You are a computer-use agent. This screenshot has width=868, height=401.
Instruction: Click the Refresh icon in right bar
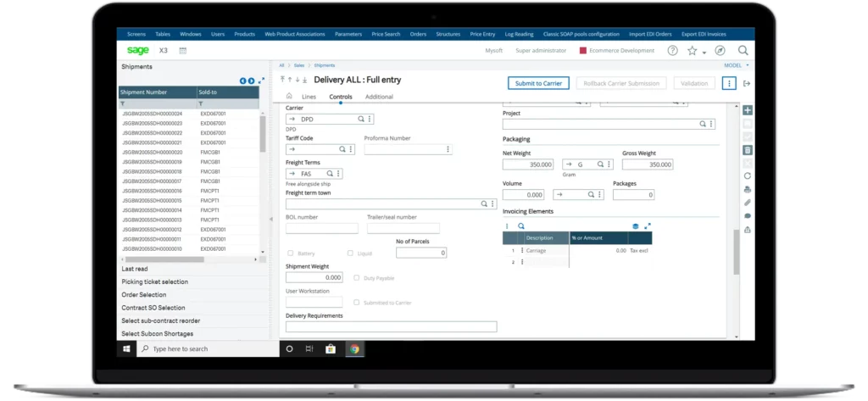748,176
